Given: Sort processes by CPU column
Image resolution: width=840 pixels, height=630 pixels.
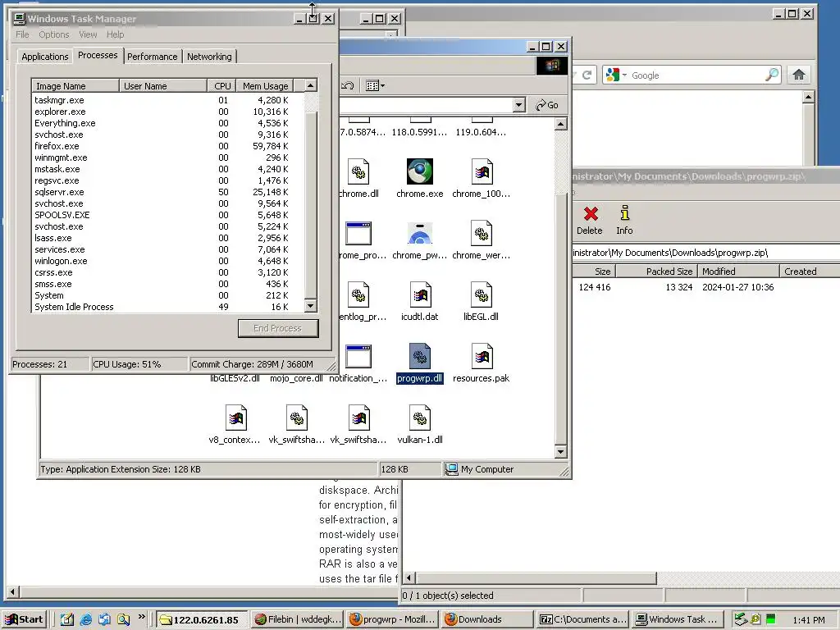Looking at the screenshot, I should [221, 85].
